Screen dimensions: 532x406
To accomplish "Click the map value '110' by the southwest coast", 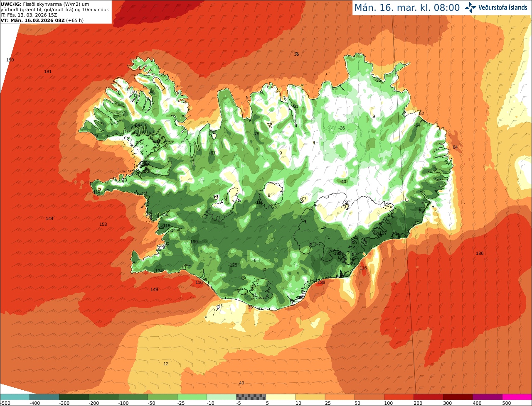I will (x=199, y=283).
